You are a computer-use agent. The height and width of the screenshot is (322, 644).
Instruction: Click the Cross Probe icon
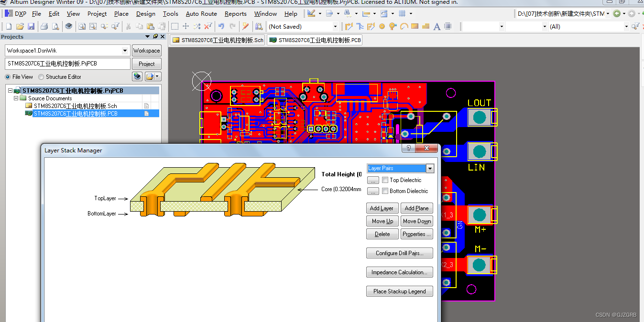click(x=246, y=26)
